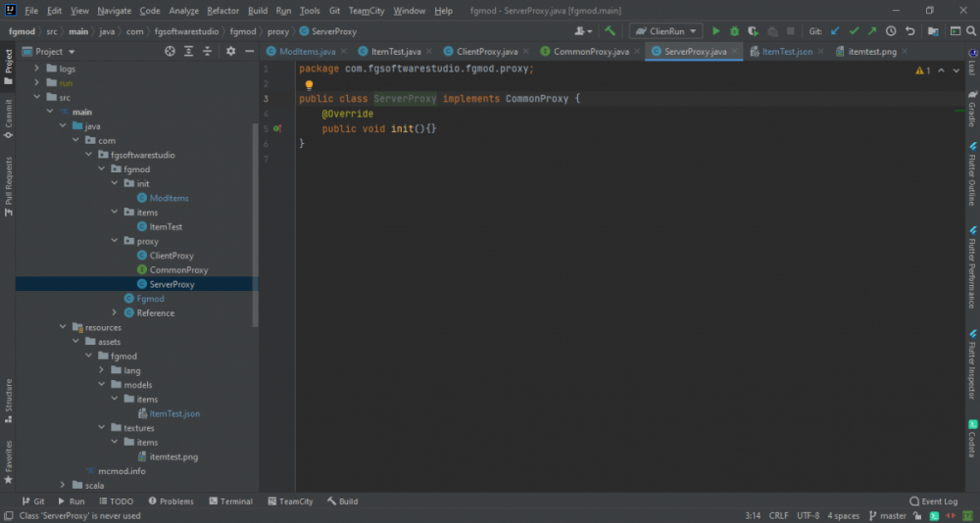This screenshot has width=980, height=523.
Task: Show Git history clock icon
Action: [891, 30]
